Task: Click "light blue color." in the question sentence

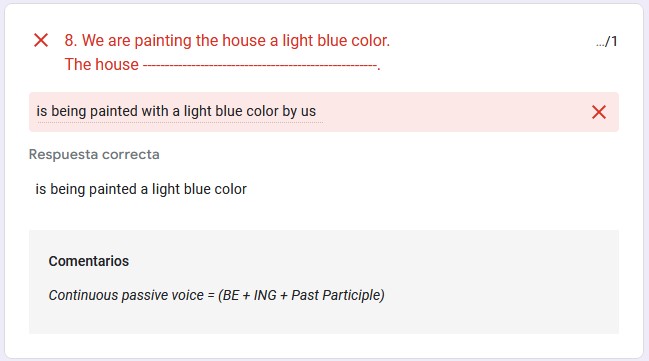Action: [336, 41]
